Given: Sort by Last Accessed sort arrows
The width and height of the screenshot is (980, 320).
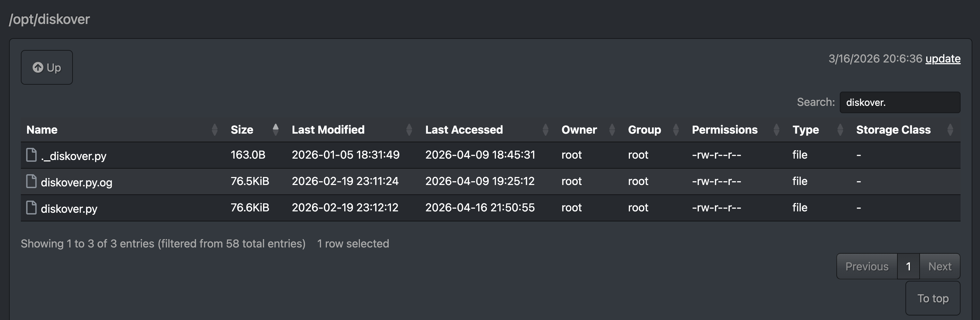Looking at the screenshot, I should [x=545, y=130].
